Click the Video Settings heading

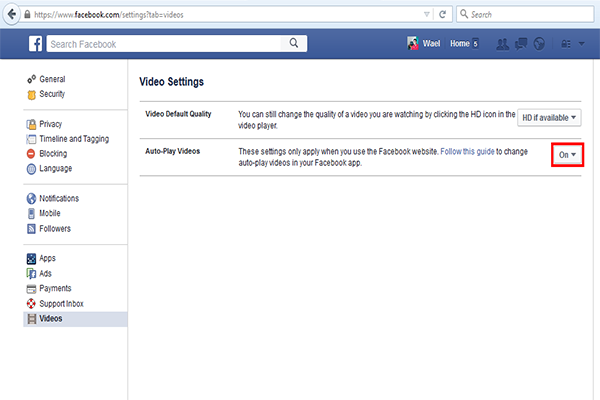click(x=171, y=82)
